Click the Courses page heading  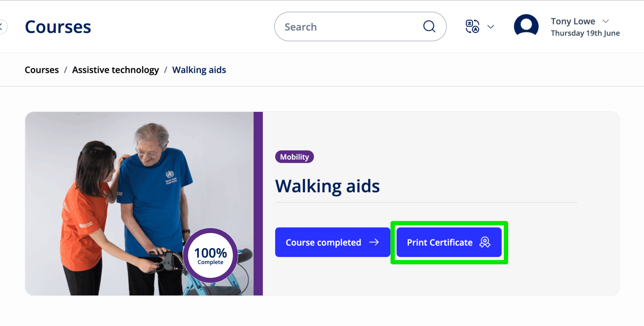(x=58, y=27)
